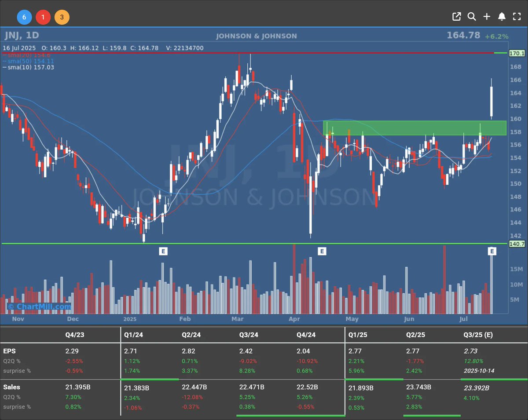Screen dimensions: 528x420
Task: Click the earnings E marker in April
Action: pyautogui.click(x=322, y=252)
